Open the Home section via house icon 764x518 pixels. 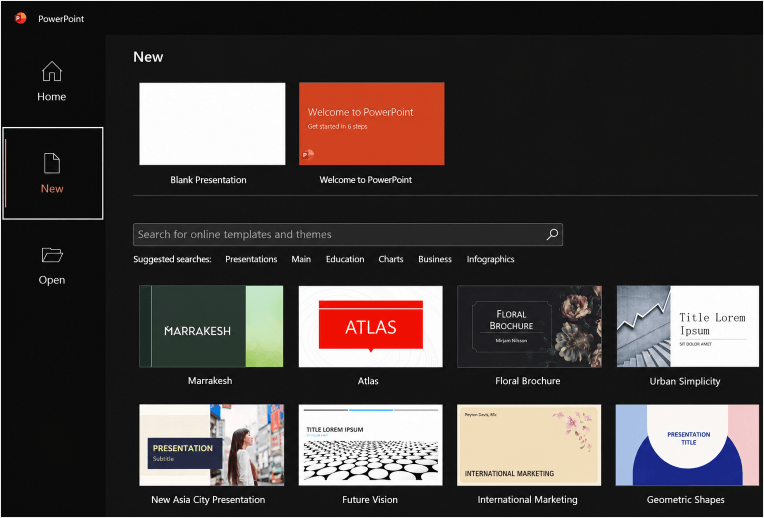click(x=52, y=71)
